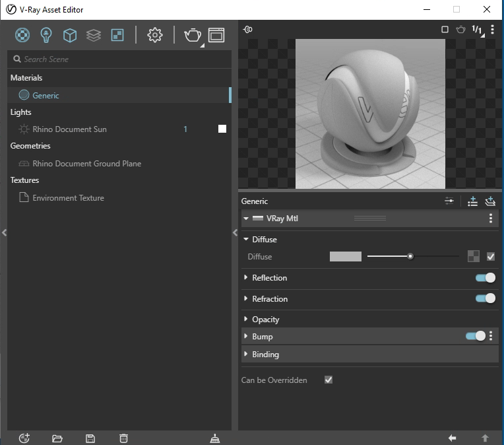Click the preview scene selector icon
The image size is (504, 445).
[x=248, y=30]
